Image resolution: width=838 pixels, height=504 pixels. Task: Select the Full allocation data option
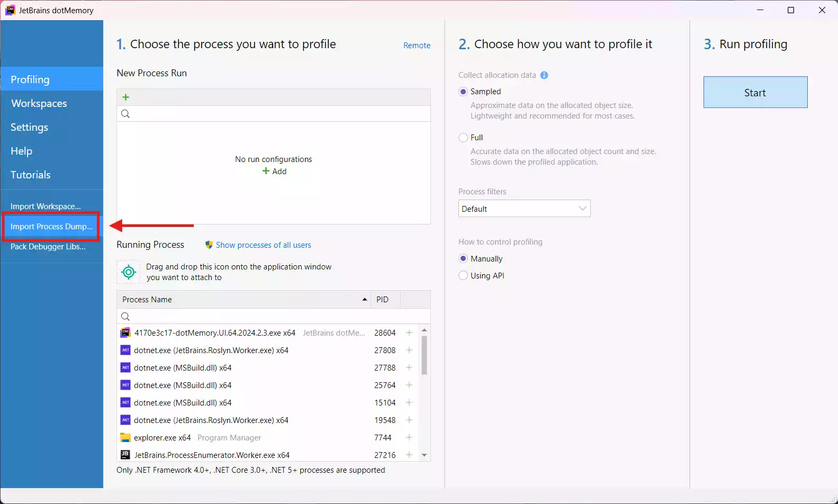[463, 138]
